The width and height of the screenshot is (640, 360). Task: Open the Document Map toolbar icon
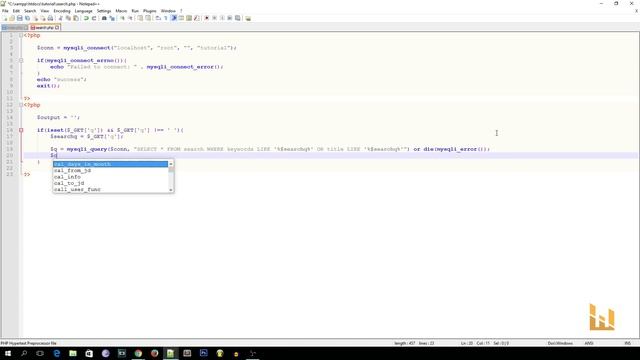189,18
